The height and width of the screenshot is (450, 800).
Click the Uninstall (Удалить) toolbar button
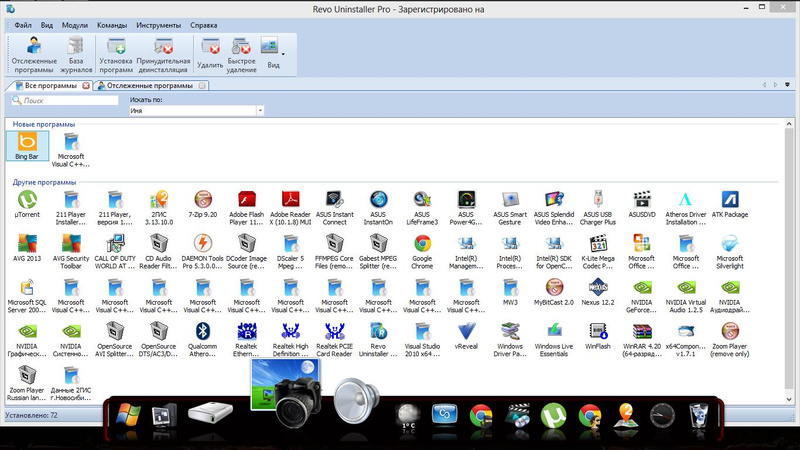click(x=211, y=53)
